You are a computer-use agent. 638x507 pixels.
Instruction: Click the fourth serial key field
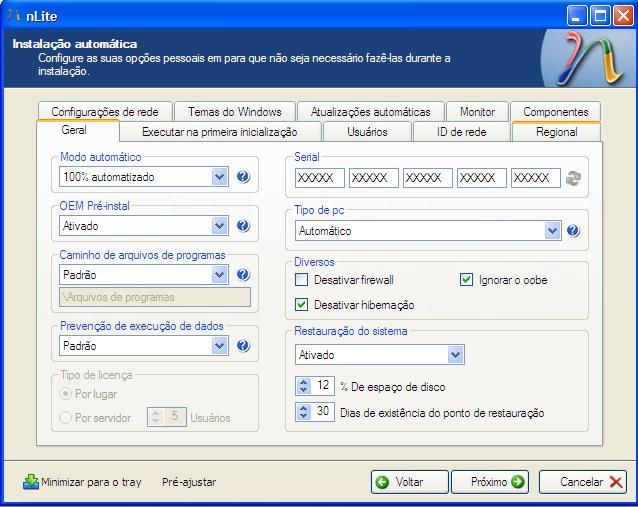pos(482,178)
